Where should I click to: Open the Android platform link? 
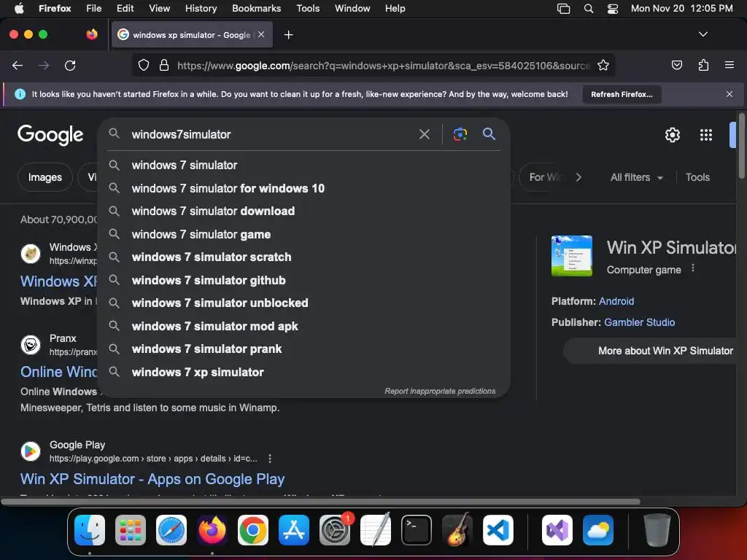coord(616,301)
